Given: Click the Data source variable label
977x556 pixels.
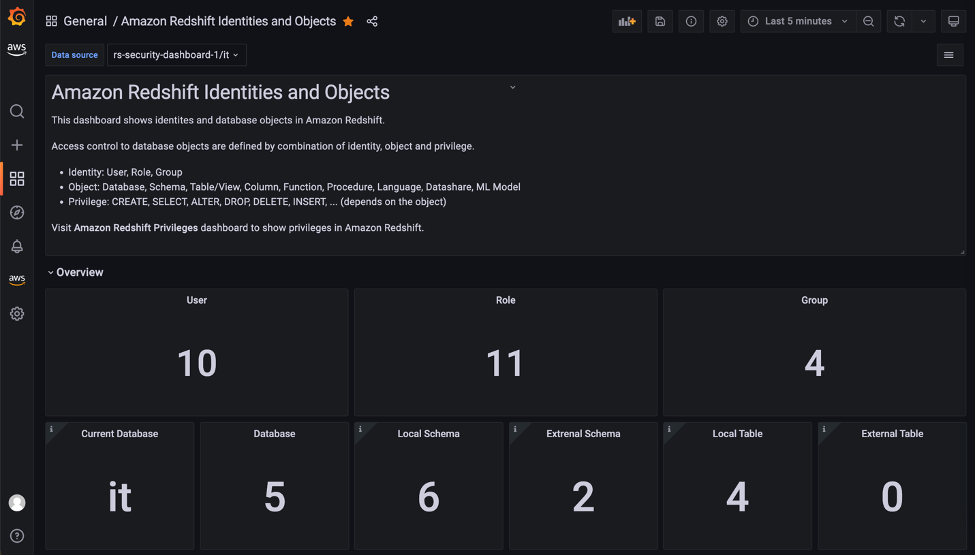Looking at the screenshot, I should [x=74, y=55].
